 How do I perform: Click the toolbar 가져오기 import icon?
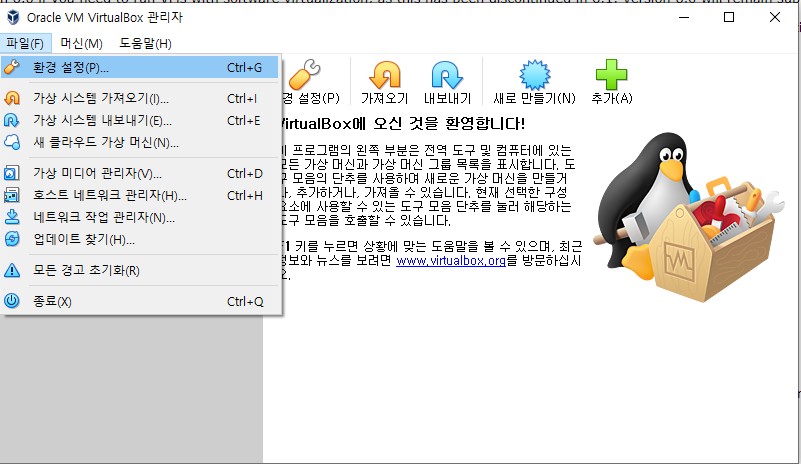point(385,75)
